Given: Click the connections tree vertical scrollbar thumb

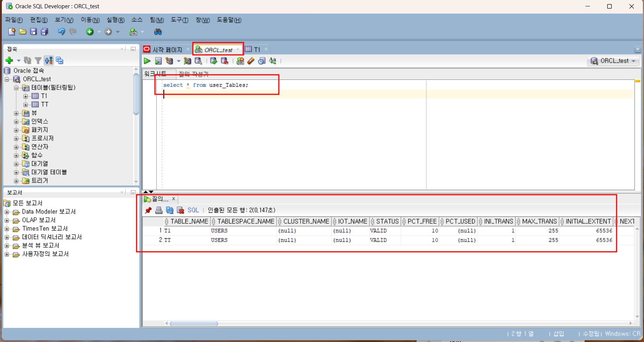Looking at the screenshot, I should click(136, 93).
